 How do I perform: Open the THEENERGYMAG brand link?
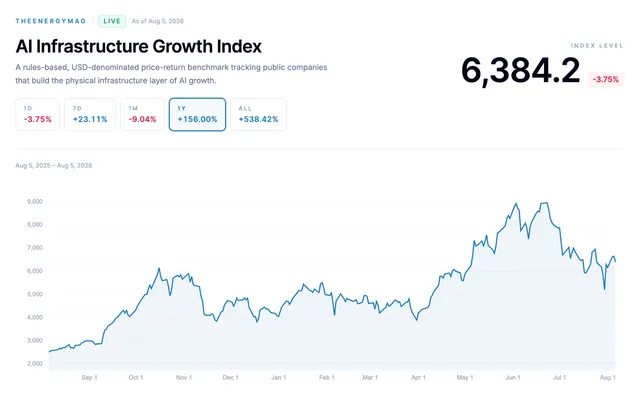[x=51, y=21]
